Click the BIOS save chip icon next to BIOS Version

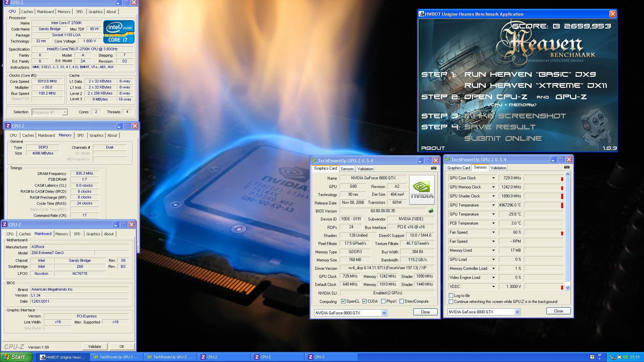tap(431, 211)
